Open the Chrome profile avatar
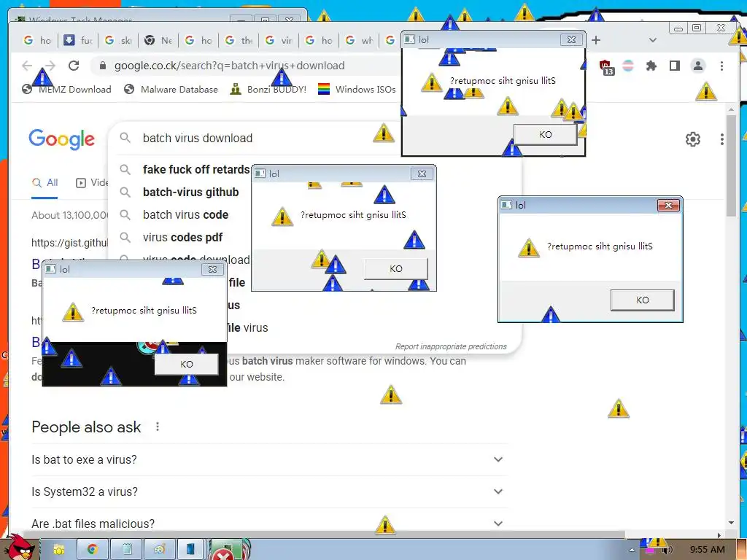747x560 pixels. coord(698,66)
